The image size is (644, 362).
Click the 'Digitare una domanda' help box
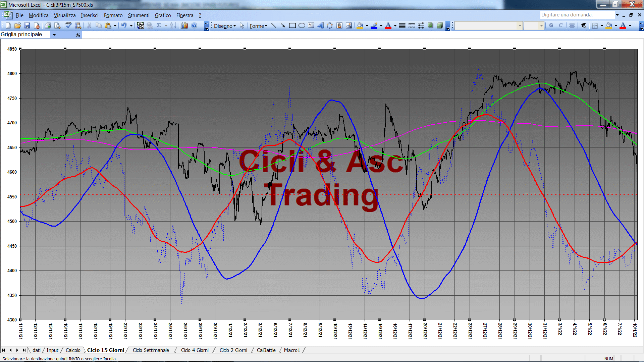point(577,15)
